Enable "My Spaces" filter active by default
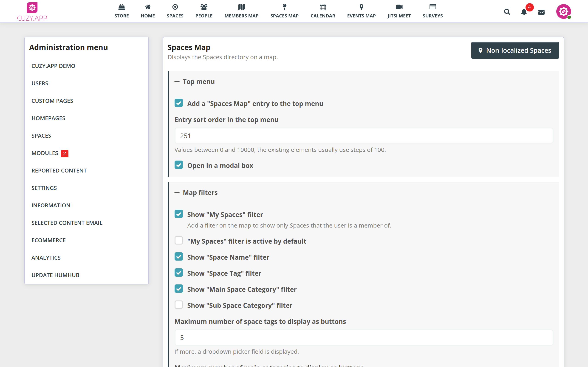Screen dimensions: 588x367 179,241
